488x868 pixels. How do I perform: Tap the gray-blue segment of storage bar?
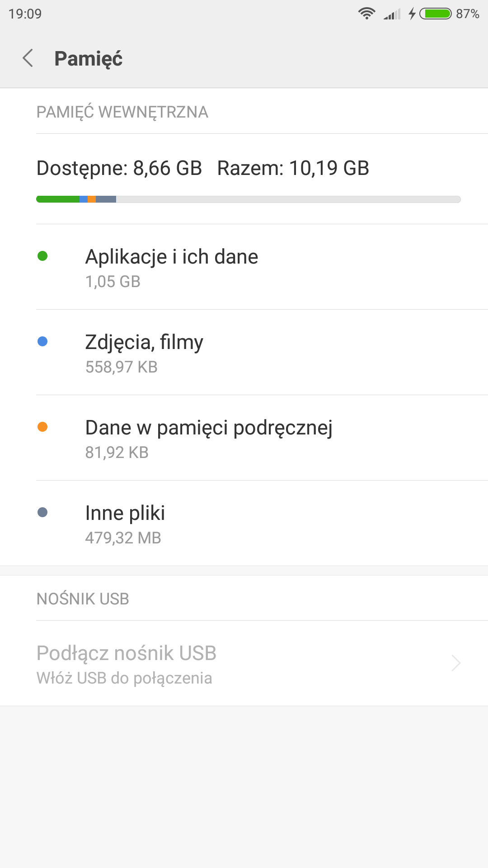point(106,199)
